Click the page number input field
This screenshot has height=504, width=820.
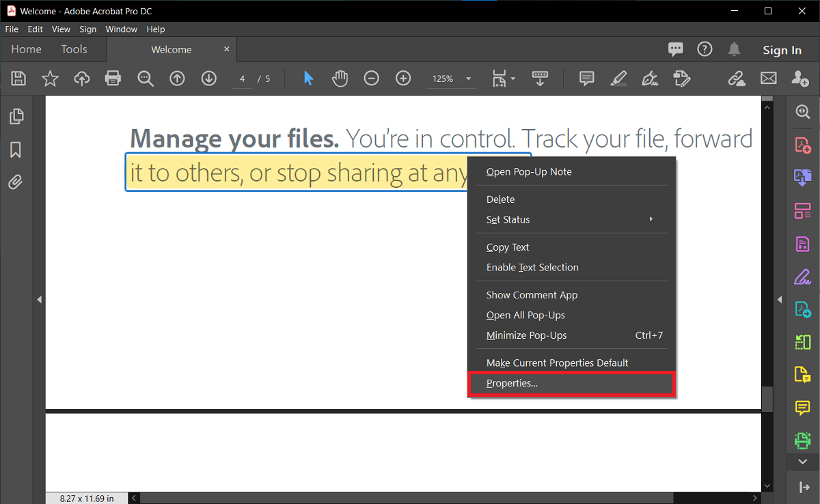[242, 79]
